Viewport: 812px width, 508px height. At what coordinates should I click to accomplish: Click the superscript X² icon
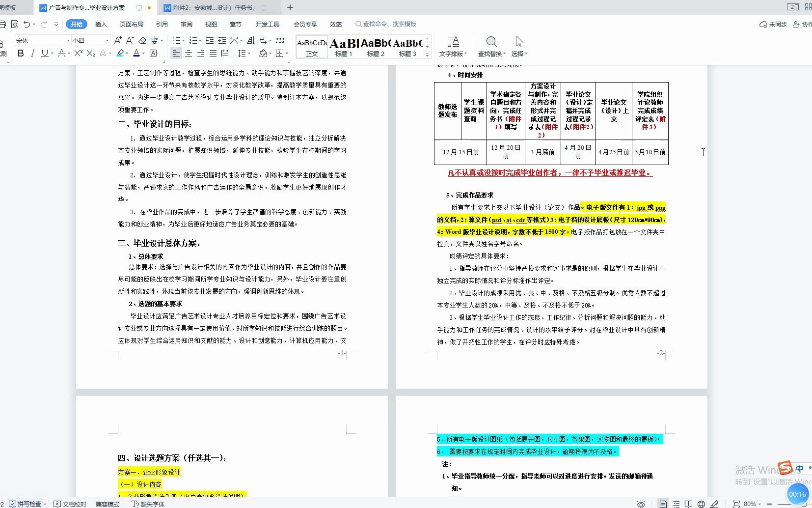coord(78,53)
